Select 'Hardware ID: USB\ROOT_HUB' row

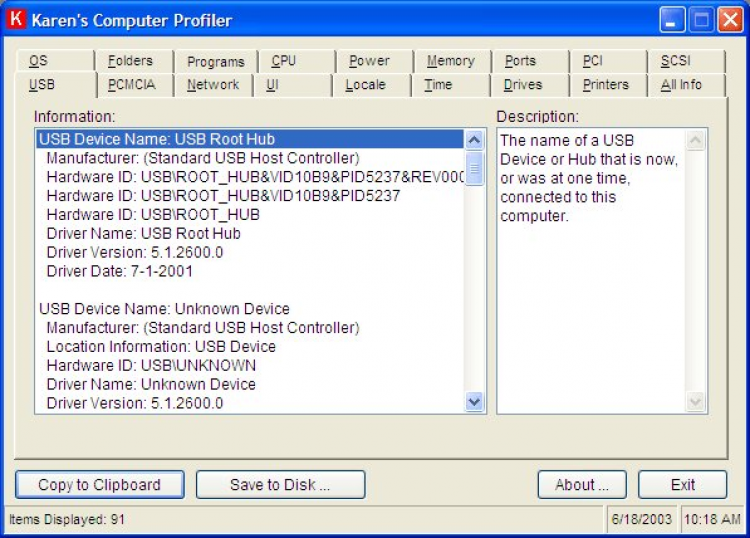(250, 215)
